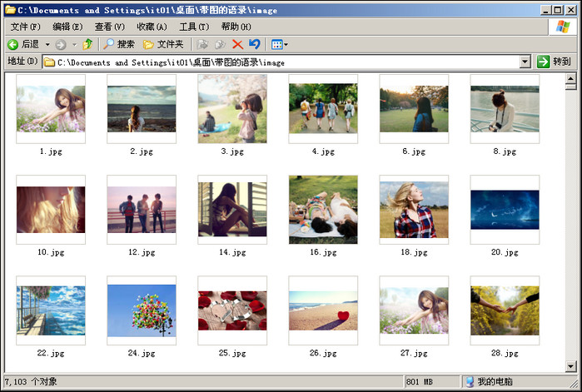Click the 转到 Go button
Screen dimensions: 582x392
coord(554,62)
